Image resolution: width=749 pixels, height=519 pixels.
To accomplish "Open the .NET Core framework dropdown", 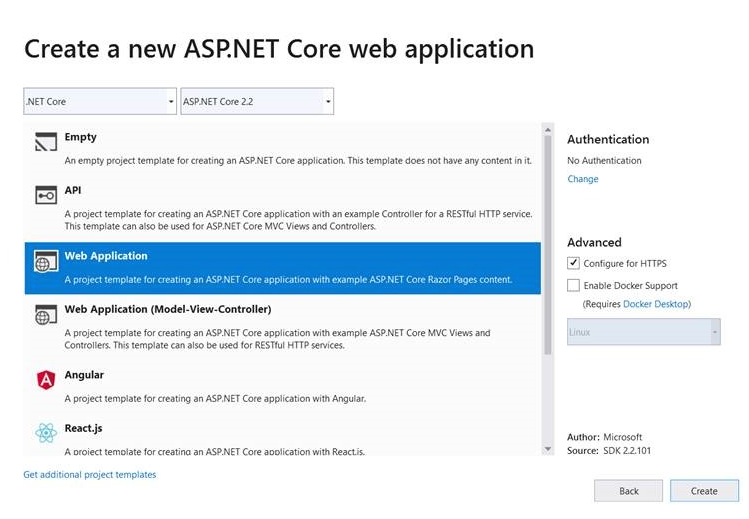I will click(x=100, y=101).
